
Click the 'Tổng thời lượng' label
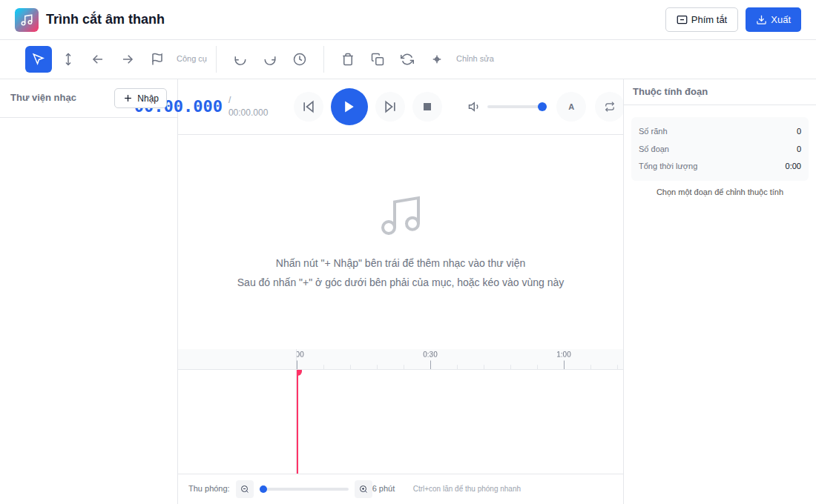[x=668, y=167]
